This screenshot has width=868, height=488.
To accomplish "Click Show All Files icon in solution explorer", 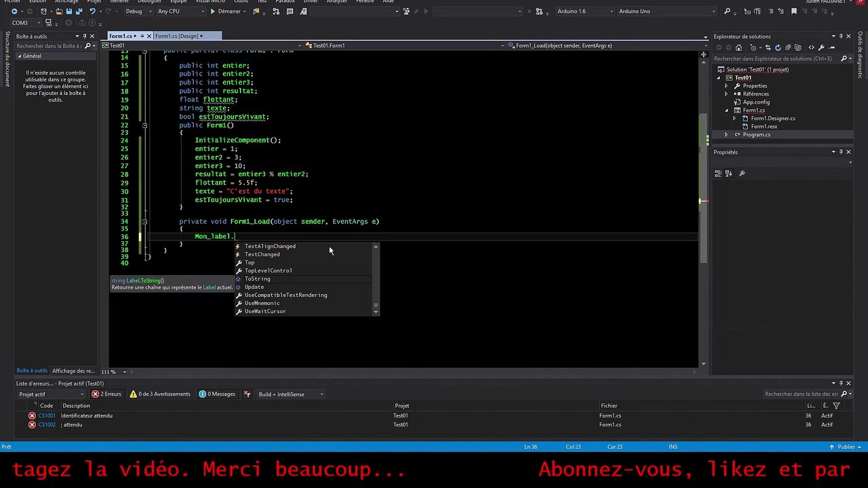I will point(797,47).
